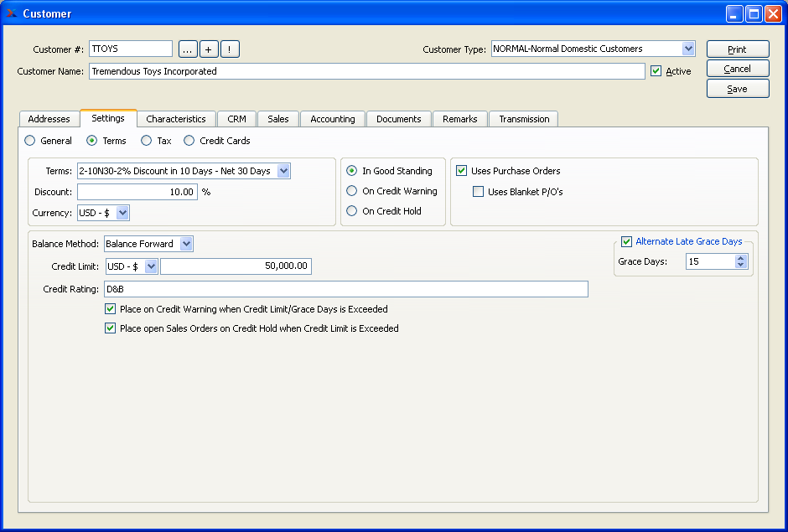The height and width of the screenshot is (532, 788).
Task: Set status to On Credit Hold
Action: coord(352,211)
